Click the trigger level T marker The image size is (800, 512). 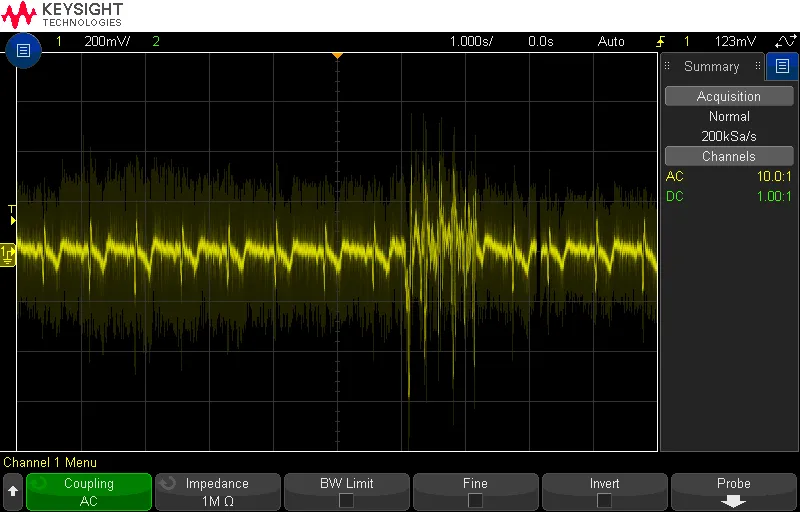click(x=12, y=214)
